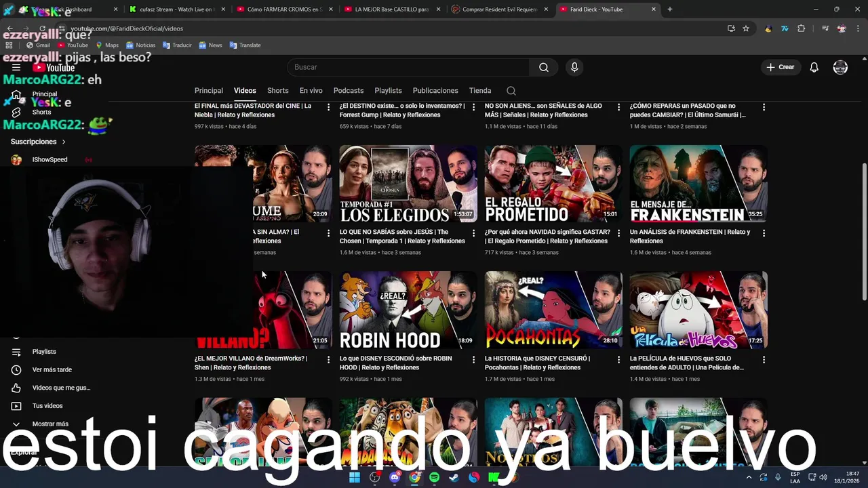Viewport: 868px width, 488px height.
Task: Open options menu for Último Samurái video
Action: pos(764,107)
